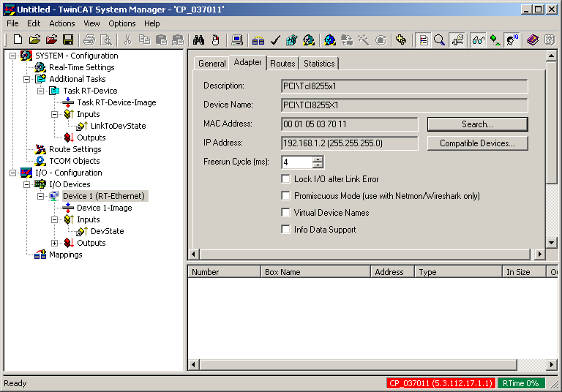Click the Restart TwinCAT in Config Mode icon
The width and height of the screenshot is (562, 392).
point(330,39)
